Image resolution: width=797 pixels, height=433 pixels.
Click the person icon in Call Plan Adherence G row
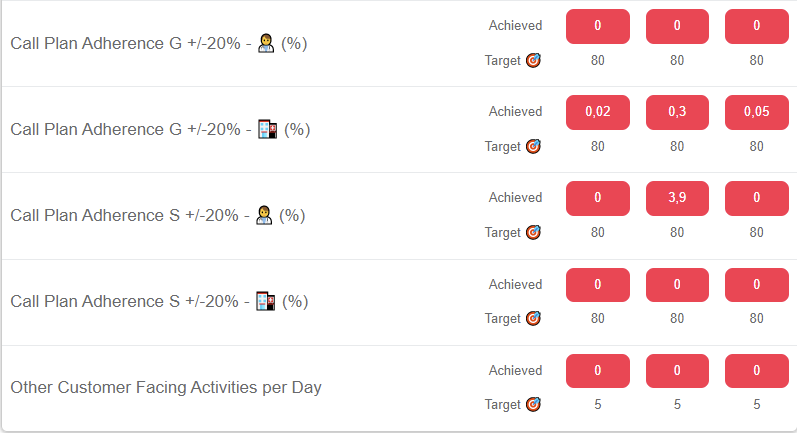[266, 43]
